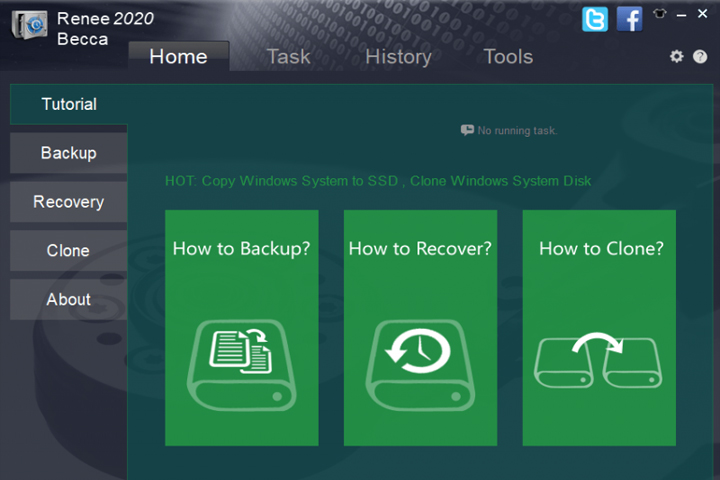720x480 pixels.
Task: Click the Renee Becca safe logo
Action: 30,25
